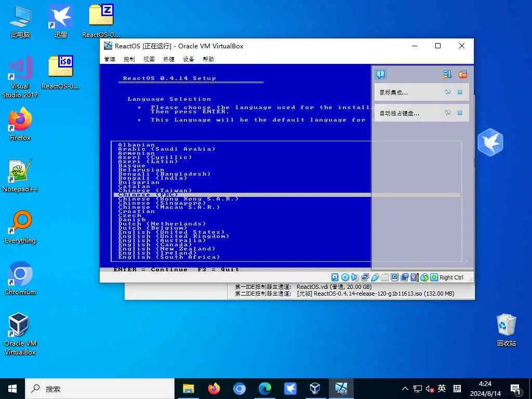Open the 热键 menu
This screenshot has height=399, width=532.
pos(169,59)
